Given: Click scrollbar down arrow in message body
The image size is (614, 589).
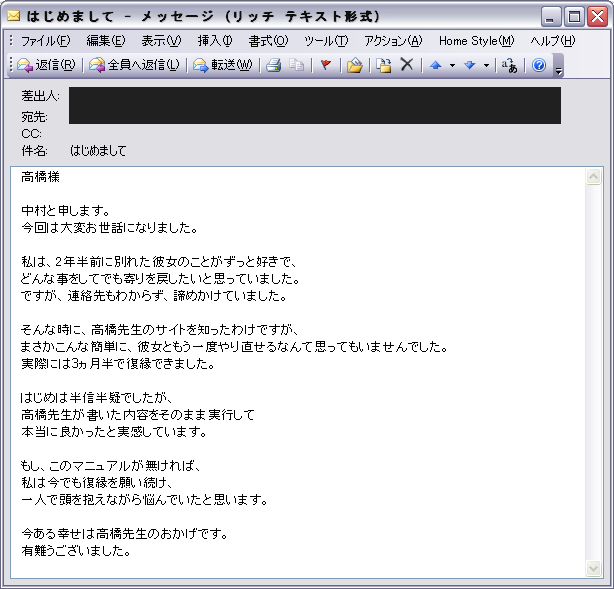Looking at the screenshot, I should [x=594, y=568].
